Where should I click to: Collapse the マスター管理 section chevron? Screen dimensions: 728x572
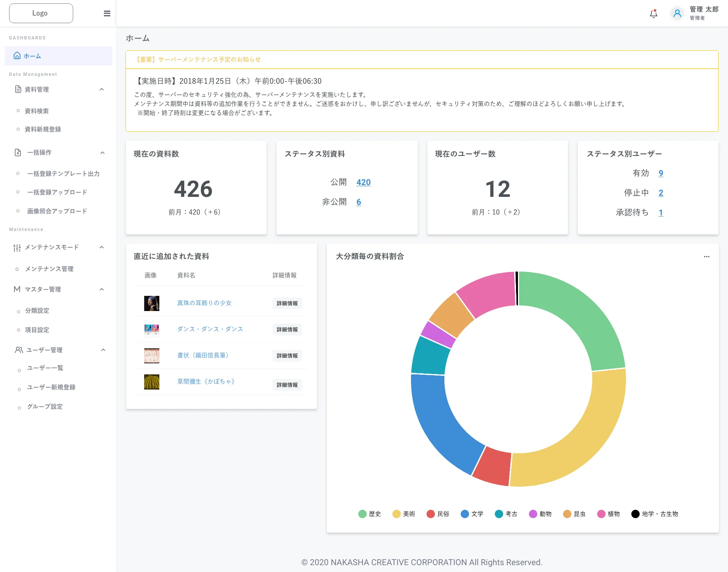102,289
